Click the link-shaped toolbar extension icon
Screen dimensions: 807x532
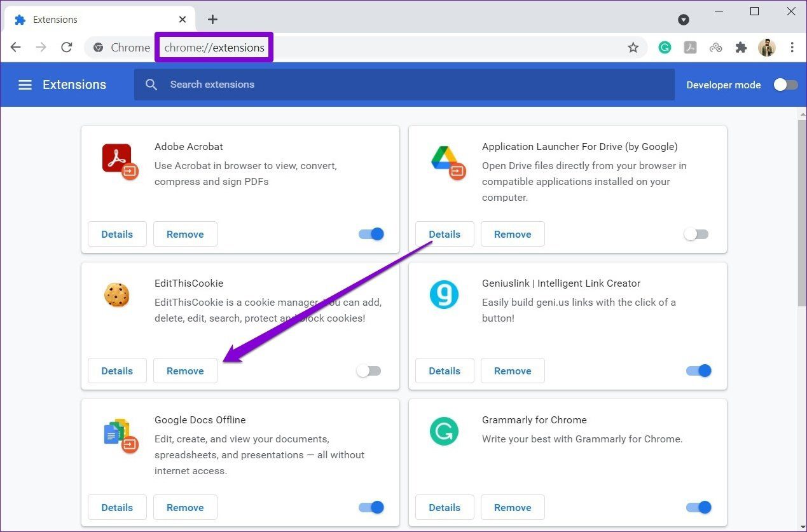715,47
